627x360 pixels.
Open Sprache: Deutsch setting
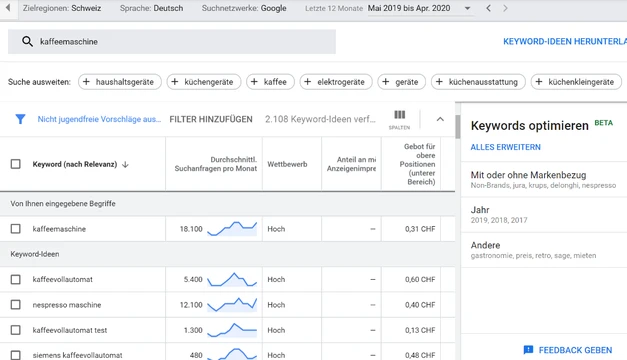pyautogui.click(x=151, y=8)
